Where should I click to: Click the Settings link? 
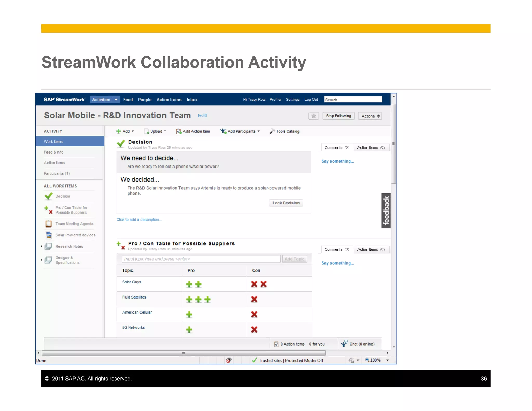click(292, 100)
